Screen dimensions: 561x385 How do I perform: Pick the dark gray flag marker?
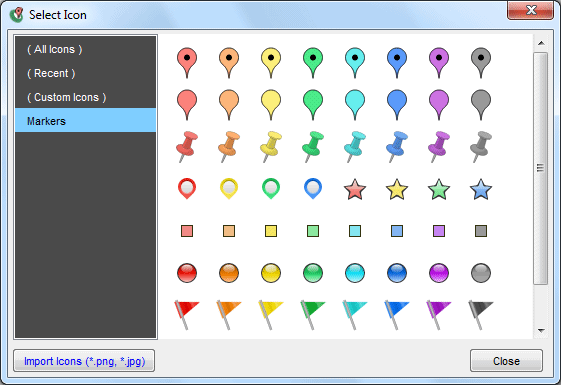(x=480, y=315)
